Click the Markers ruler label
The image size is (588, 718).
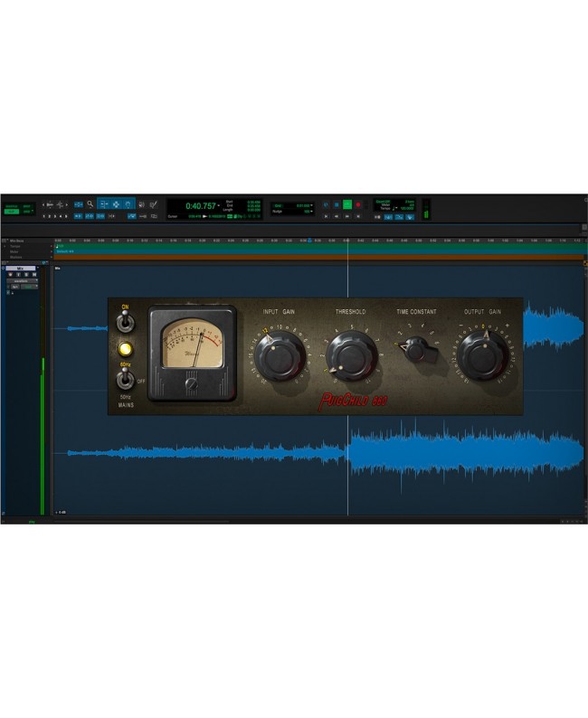click(x=16, y=258)
